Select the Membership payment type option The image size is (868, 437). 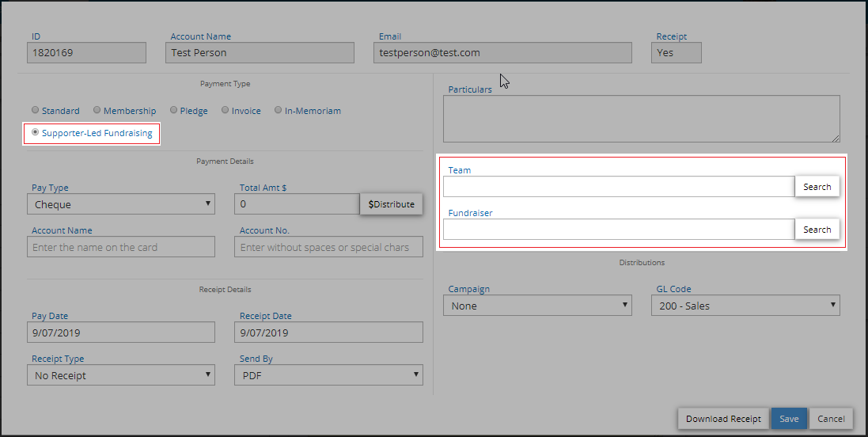97,111
